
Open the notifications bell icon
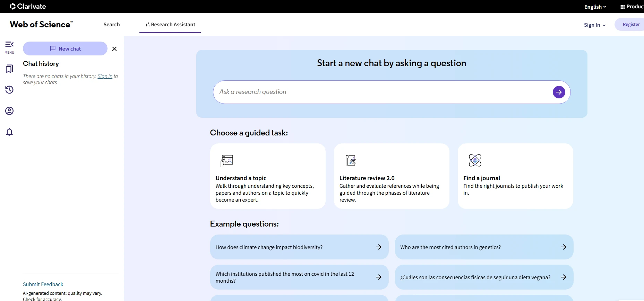pos(9,132)
